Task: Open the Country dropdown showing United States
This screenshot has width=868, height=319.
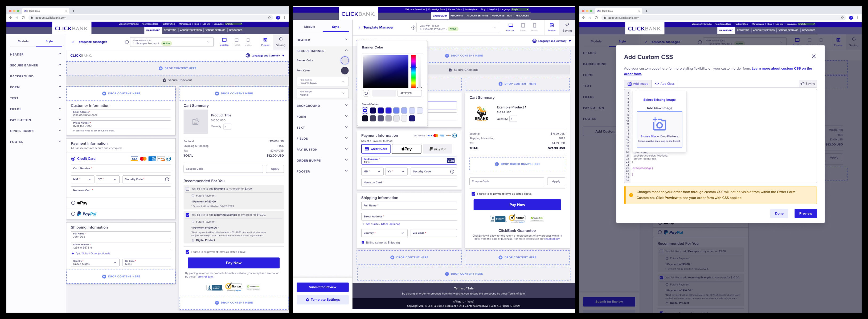Action: [95, 262]
